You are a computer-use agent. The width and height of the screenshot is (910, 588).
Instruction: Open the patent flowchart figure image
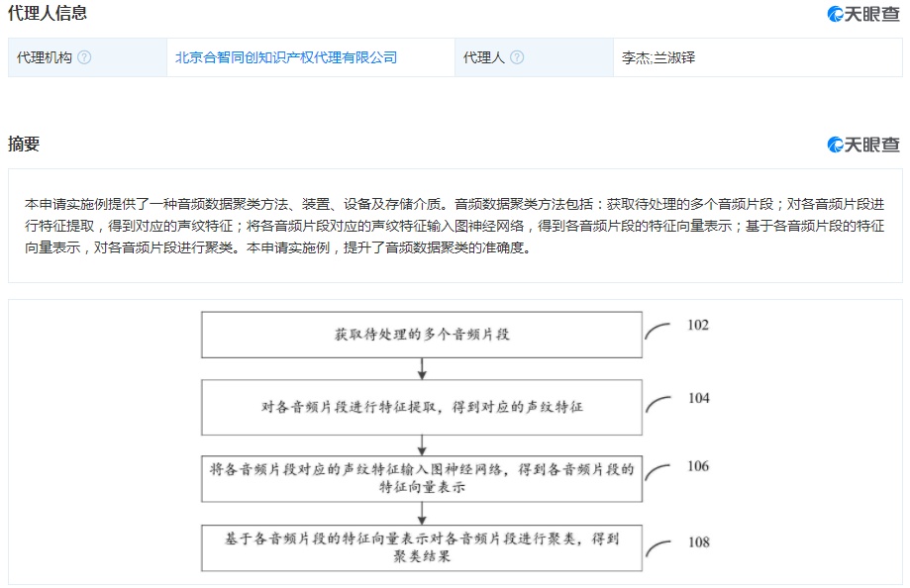[x=455, y=441]
